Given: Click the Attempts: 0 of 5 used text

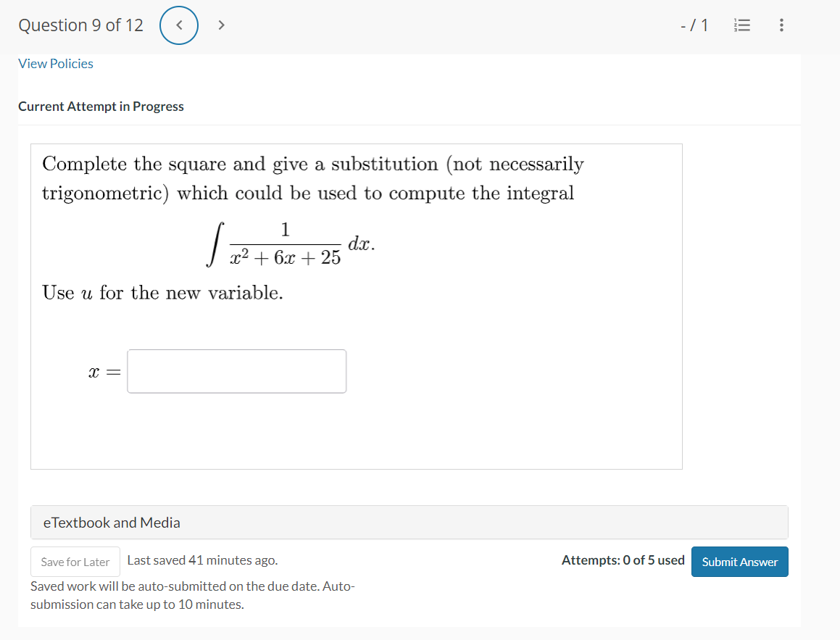Looking at the screenshot, I should coord(623,560).
